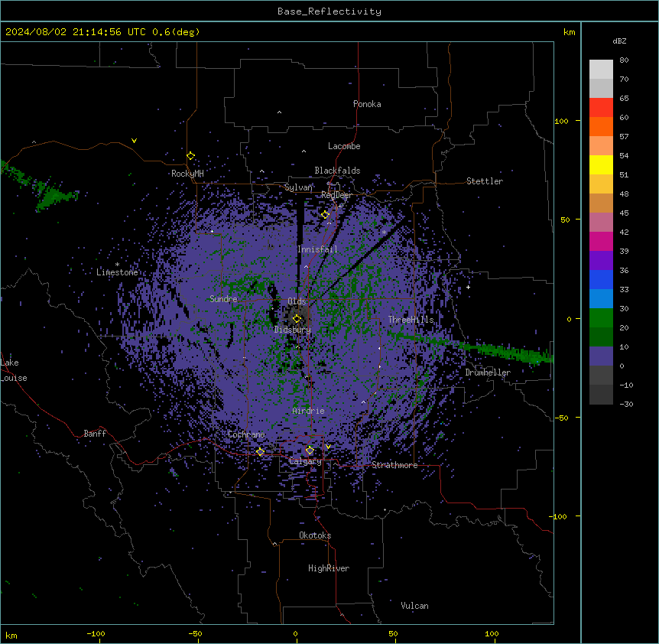Click the -50 tick on right axis

(x=561, y=418)
